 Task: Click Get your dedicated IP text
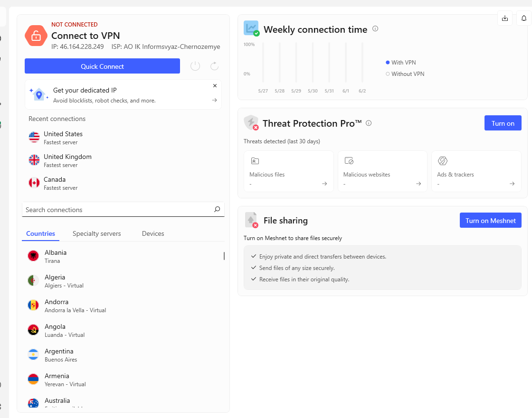[x=85, y=90]
